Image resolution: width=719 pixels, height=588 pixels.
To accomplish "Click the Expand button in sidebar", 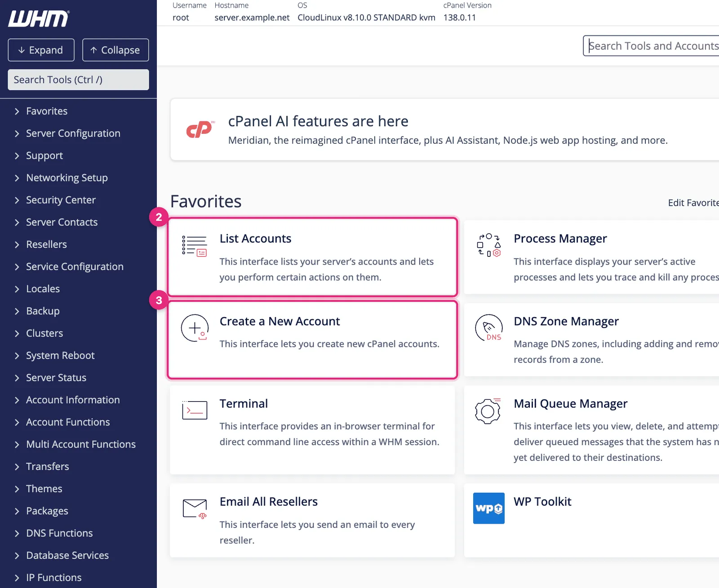I will coord(41,50).
